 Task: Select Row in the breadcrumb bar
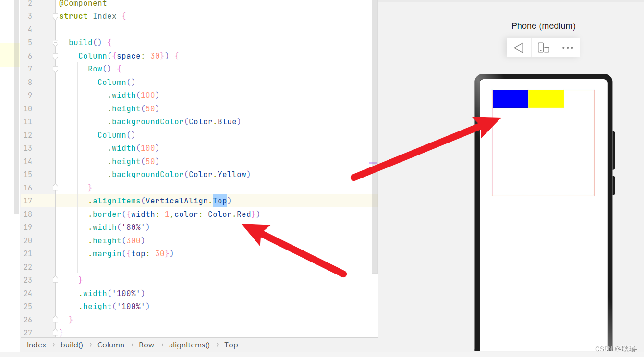[x=146, y=345]
